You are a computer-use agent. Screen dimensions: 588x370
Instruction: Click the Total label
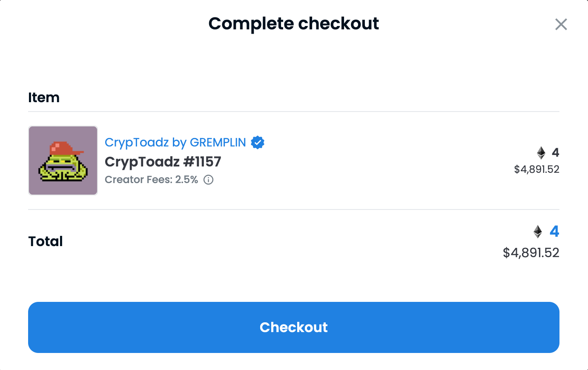(x=46, y=241)
